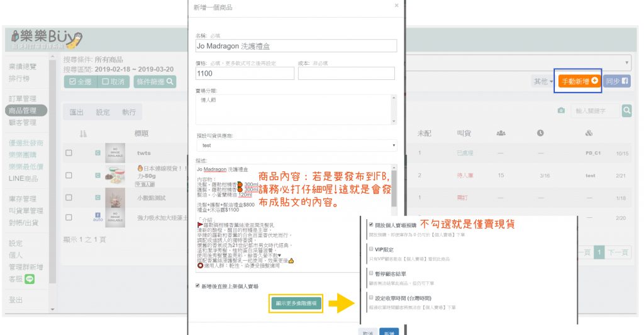644x335 pixels.
Task: Click the 價格 field showing 1100
Action: click(x=245, y=74)
